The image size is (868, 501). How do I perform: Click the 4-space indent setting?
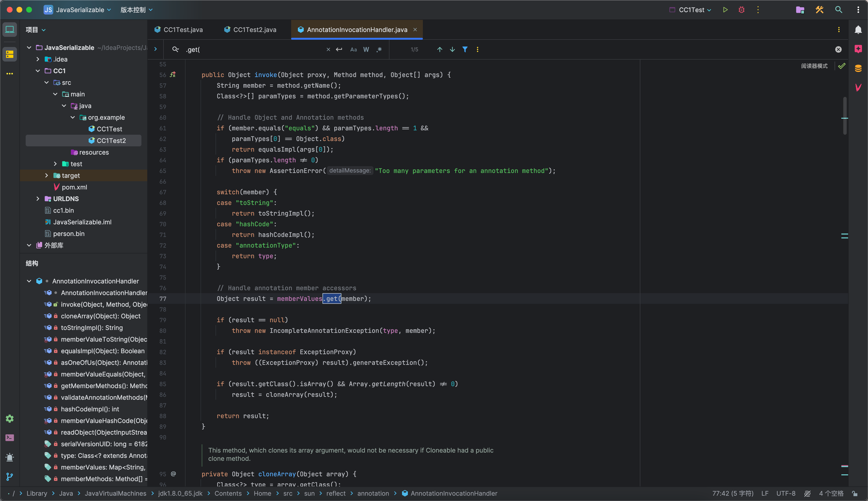831,493
